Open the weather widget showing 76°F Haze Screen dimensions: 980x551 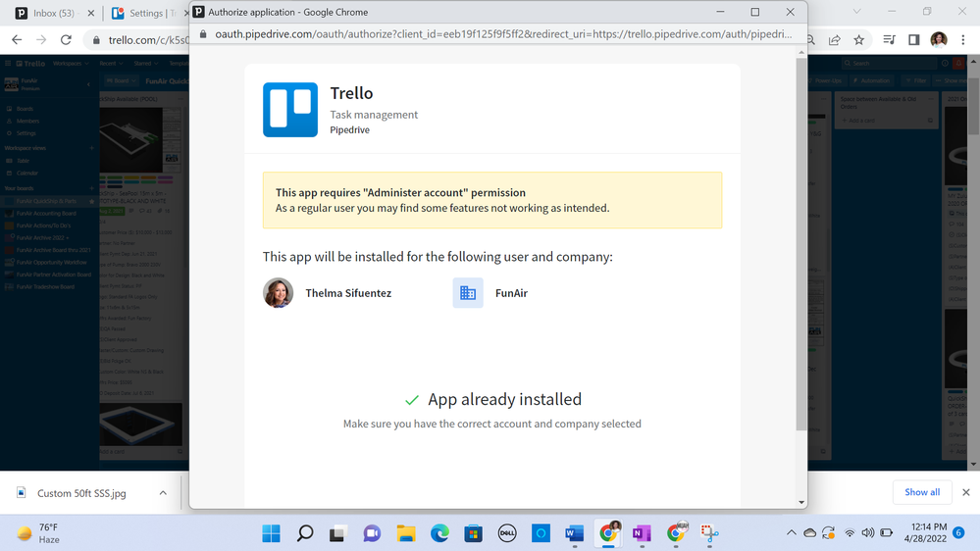(x=39, y=533)
